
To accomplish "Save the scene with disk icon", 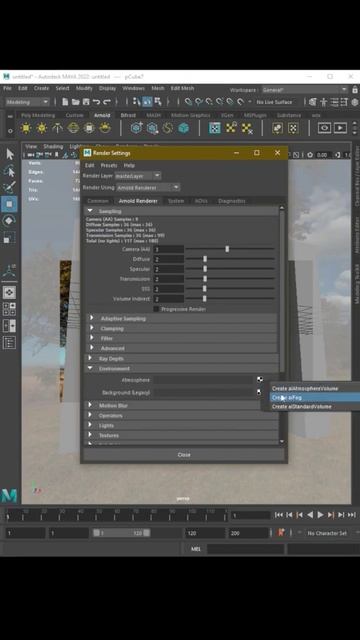I will [x=86, y=102].
